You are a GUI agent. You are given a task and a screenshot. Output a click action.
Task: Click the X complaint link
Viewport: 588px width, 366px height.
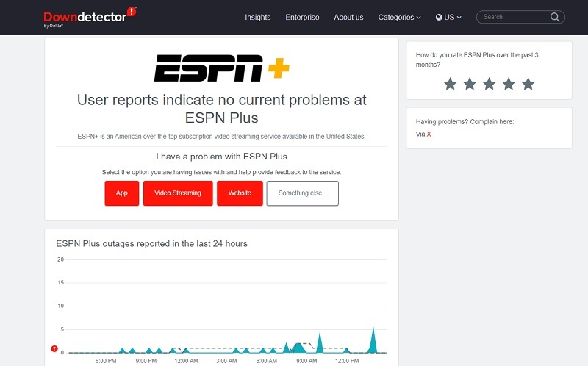click(x=429, y=134)
